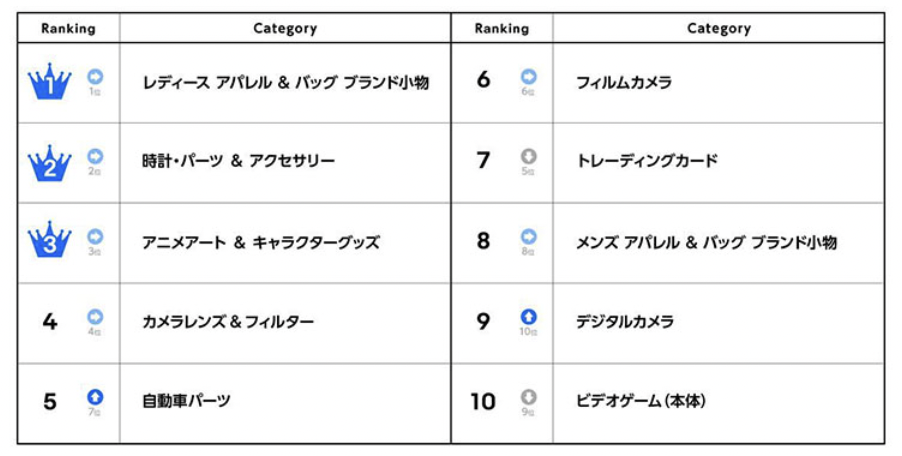Select the デジタルカメラ category
902x456 pixels.
coord(625,321)
